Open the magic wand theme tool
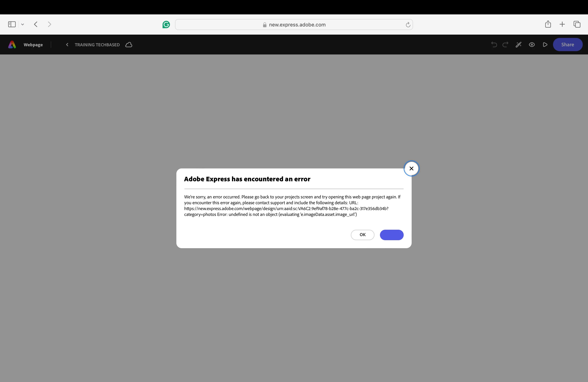Image resolution: width=588 pixels, height=382 pixels. (518, 45)
